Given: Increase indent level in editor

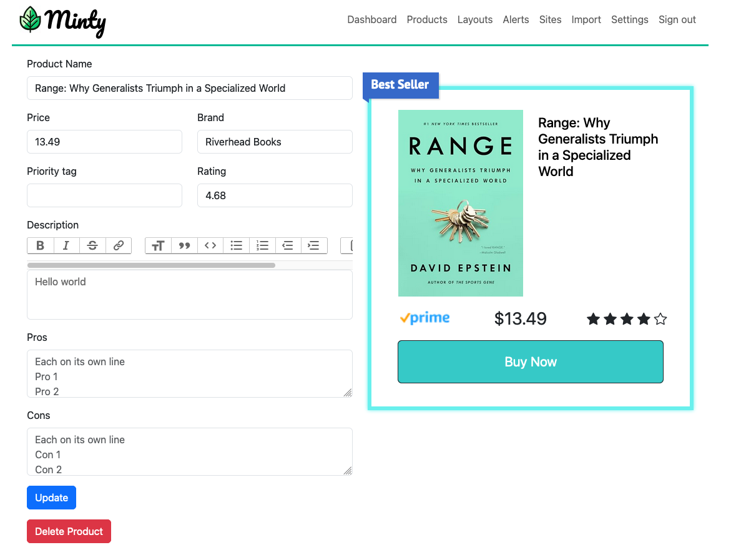Looking at the screenshot, I should pyautogui.click(x=313, y=245).
